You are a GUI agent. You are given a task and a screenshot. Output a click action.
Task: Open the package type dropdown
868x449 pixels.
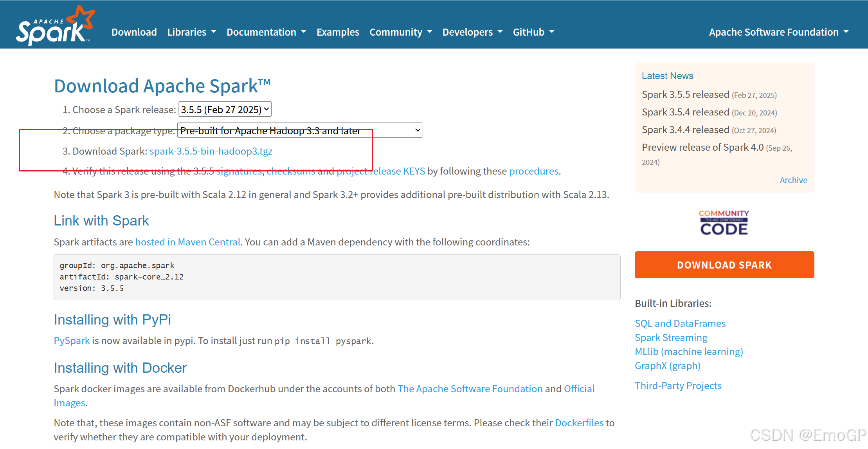[x=300, y=130]
